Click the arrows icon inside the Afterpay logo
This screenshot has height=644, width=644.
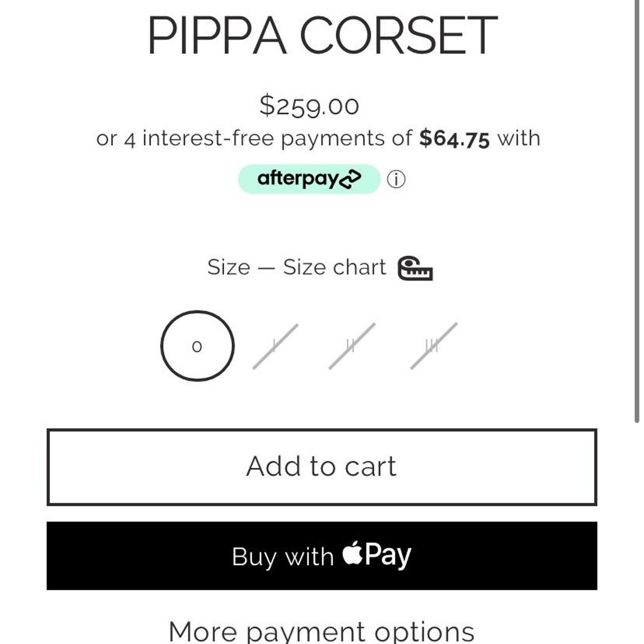pyautogui.click(x=351, y=178)
